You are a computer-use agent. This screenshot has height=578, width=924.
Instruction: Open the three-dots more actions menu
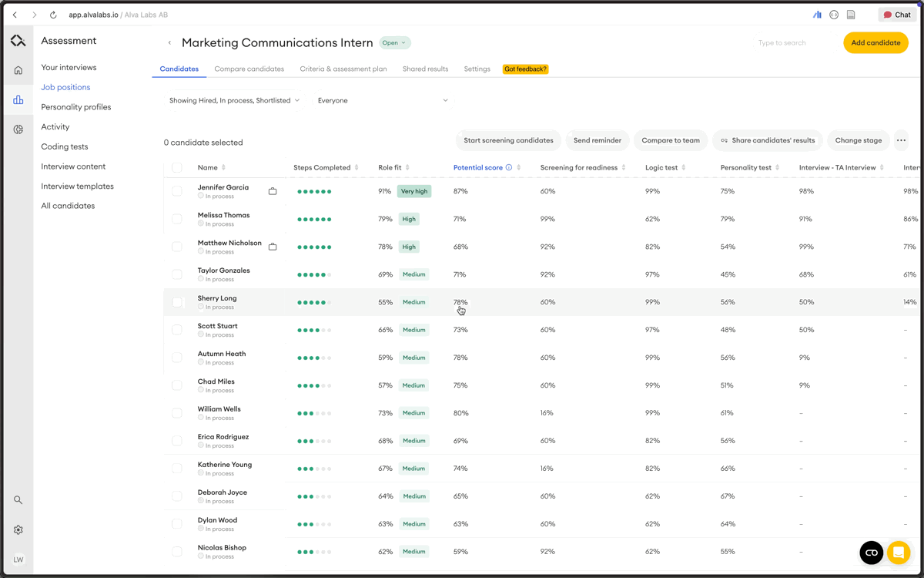point(901,140)
